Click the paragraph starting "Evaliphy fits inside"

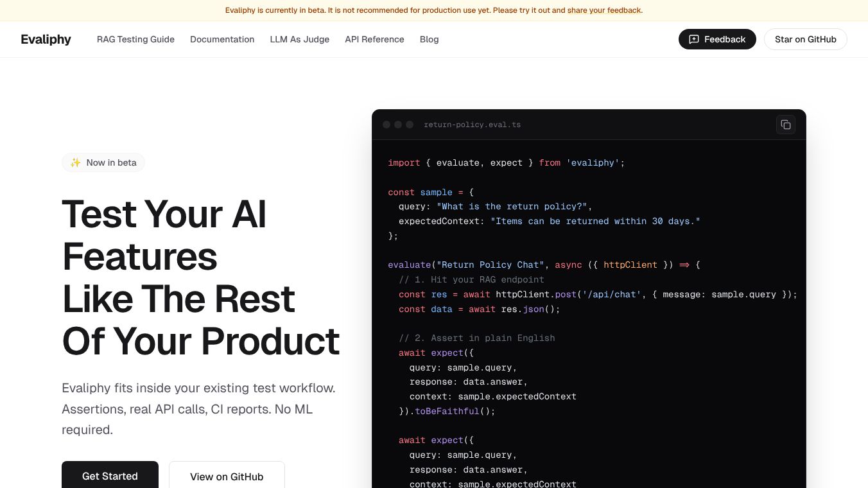[x=198, y=409]
